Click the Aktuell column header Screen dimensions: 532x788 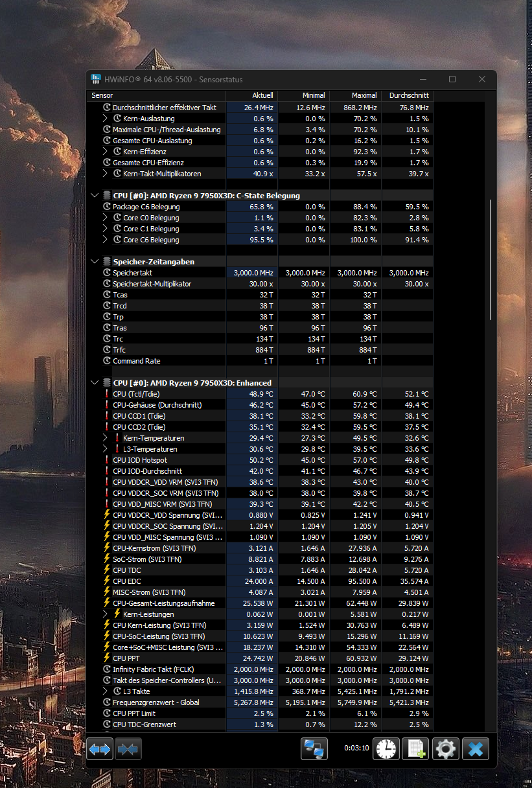pyautogui.click(x=252, y=95)
